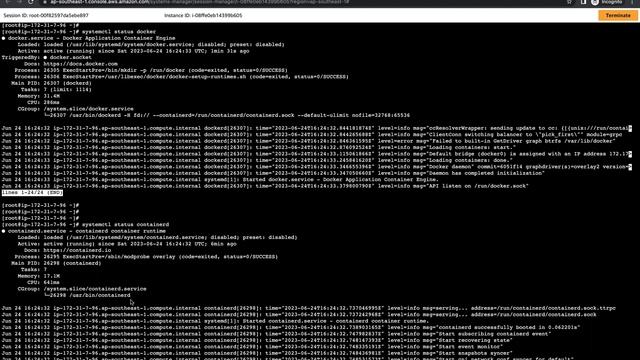This screenshot has height=360, width=640.
Task: Click 'Tasks: 7 (limit: 1114)' line
Action: (56, 90)
